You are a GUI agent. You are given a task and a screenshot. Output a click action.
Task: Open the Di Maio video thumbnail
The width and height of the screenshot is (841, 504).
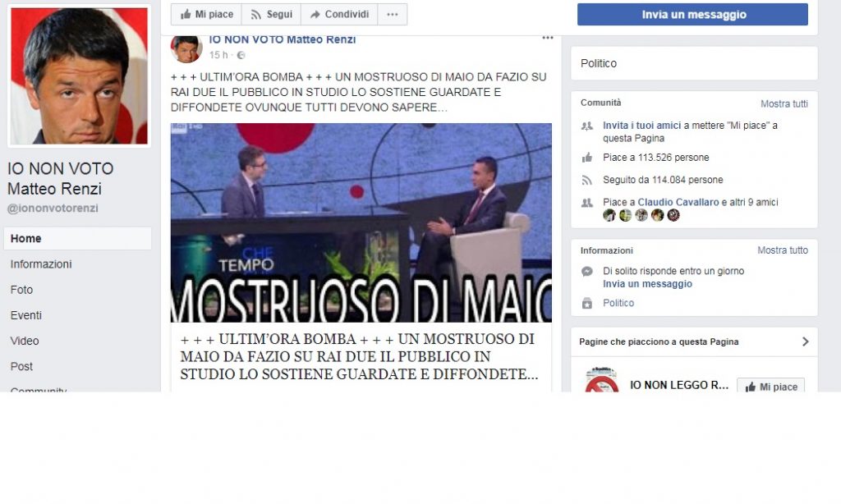[361, 222]
